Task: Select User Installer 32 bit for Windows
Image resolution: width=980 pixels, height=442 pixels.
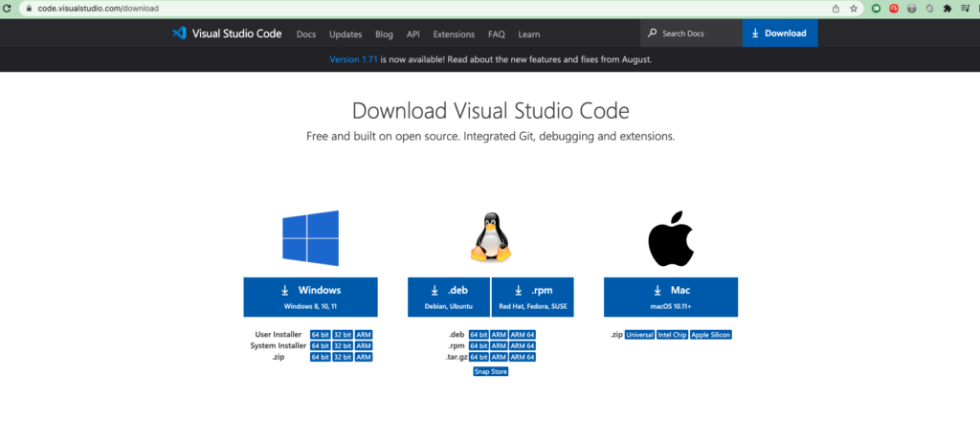Action: [343, 335]
